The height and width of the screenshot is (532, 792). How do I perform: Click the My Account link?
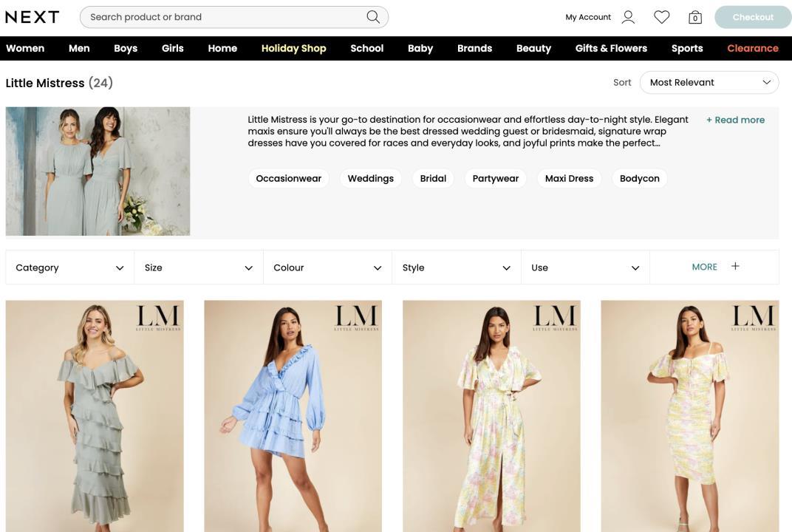tap(588, 17)
